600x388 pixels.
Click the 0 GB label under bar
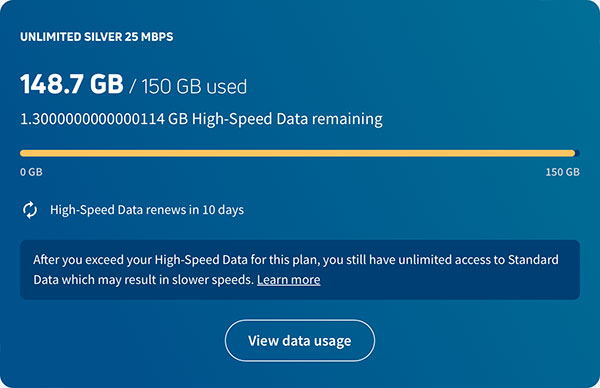(31, 172)
